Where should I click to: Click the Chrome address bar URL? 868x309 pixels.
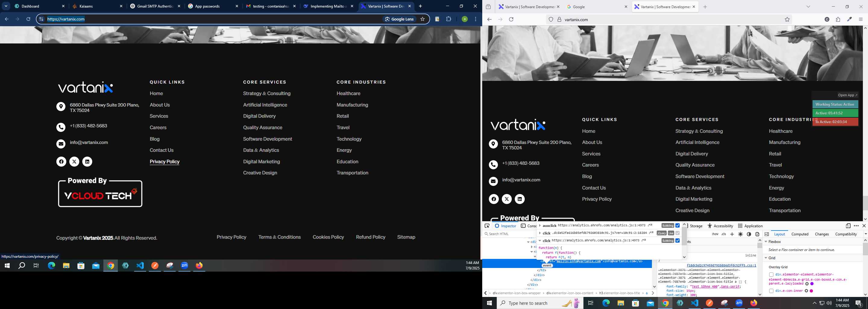[66, 19]
